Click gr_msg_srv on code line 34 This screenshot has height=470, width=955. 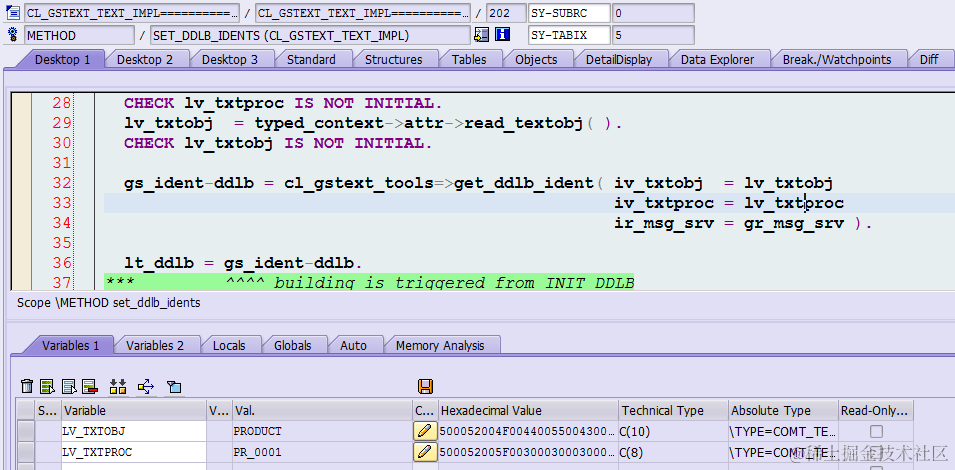coord(794,223)
